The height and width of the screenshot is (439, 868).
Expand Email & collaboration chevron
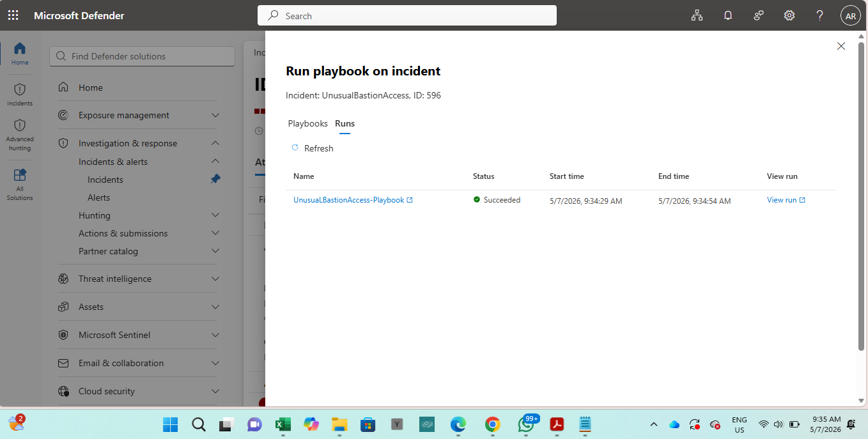215,364
